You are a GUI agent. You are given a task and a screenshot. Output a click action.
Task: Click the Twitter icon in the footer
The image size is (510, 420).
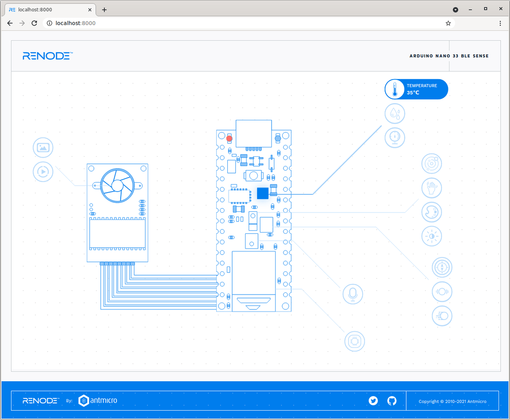pos(373,400)
